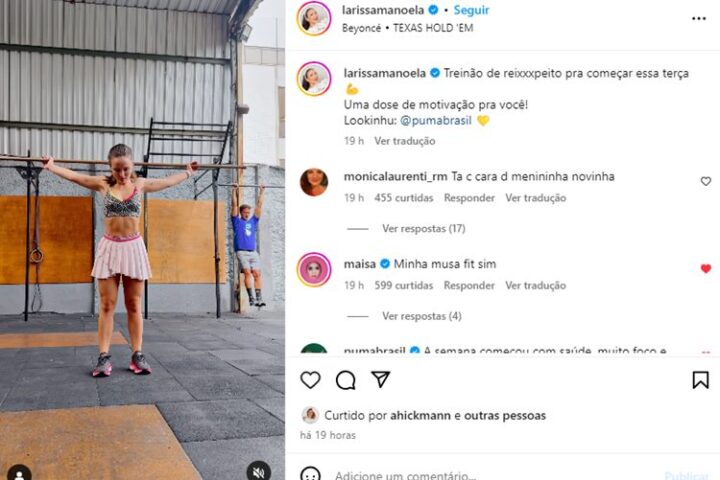The image size is (720, 480).
Task: Open Beyoncé TEXAS HOLD 'EM audio link
Action: point(407,28)
